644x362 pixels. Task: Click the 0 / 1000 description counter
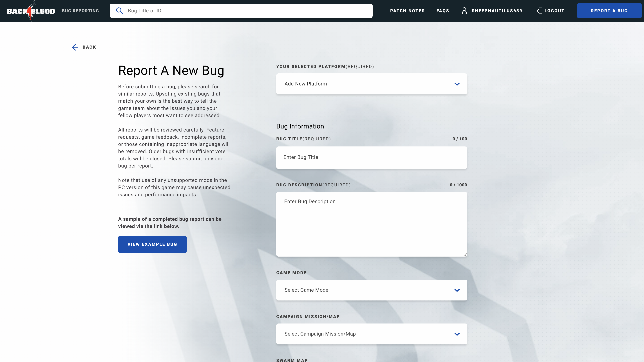pos(458,185)
